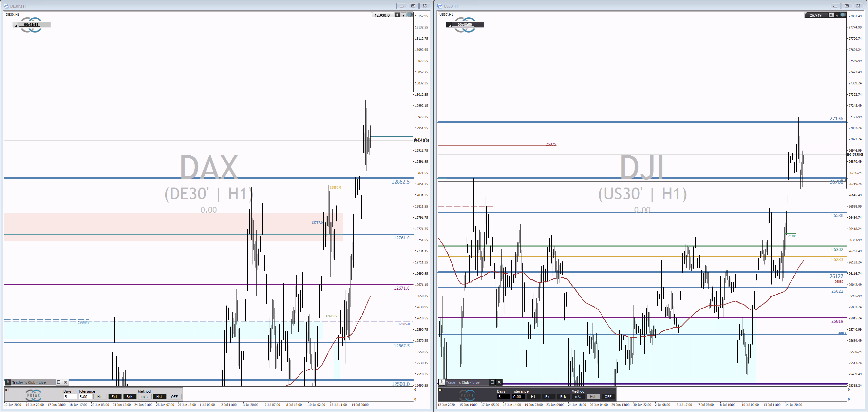Screen dimensions: 868x412
Task: Close the PRIAX panel in DJI window
Action: point(440,390)
